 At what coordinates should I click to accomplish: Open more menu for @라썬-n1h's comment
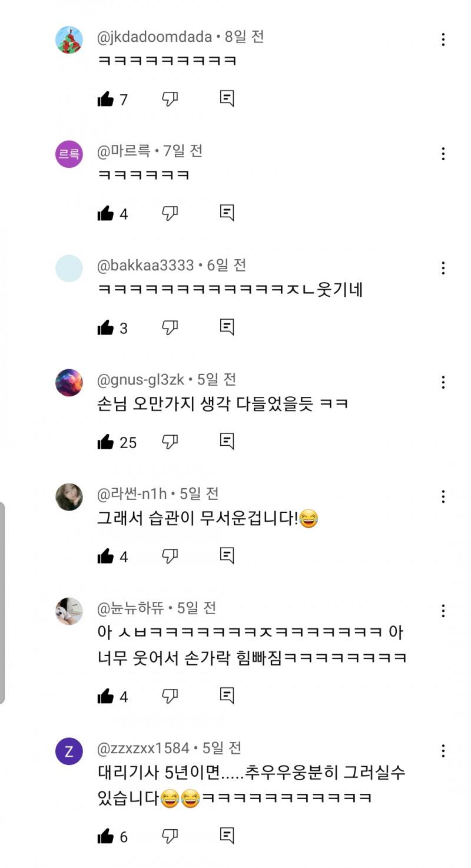443,496
